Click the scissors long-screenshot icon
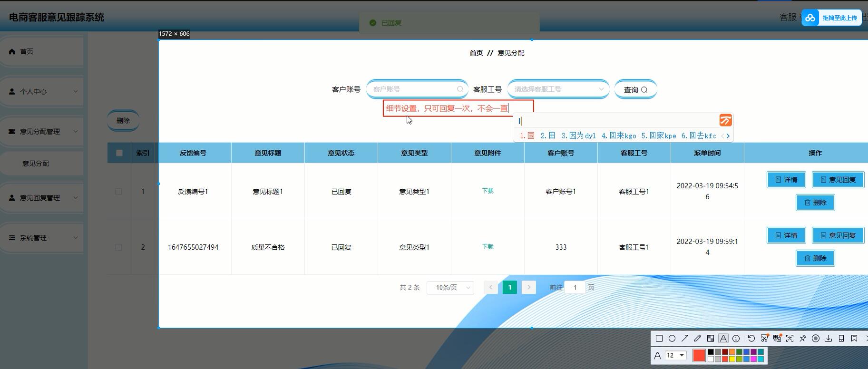Screen dimensions: 868x369 764,339
